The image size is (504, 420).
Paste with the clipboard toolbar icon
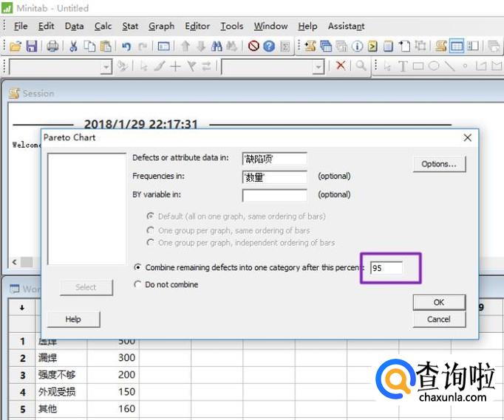(106, 47)
